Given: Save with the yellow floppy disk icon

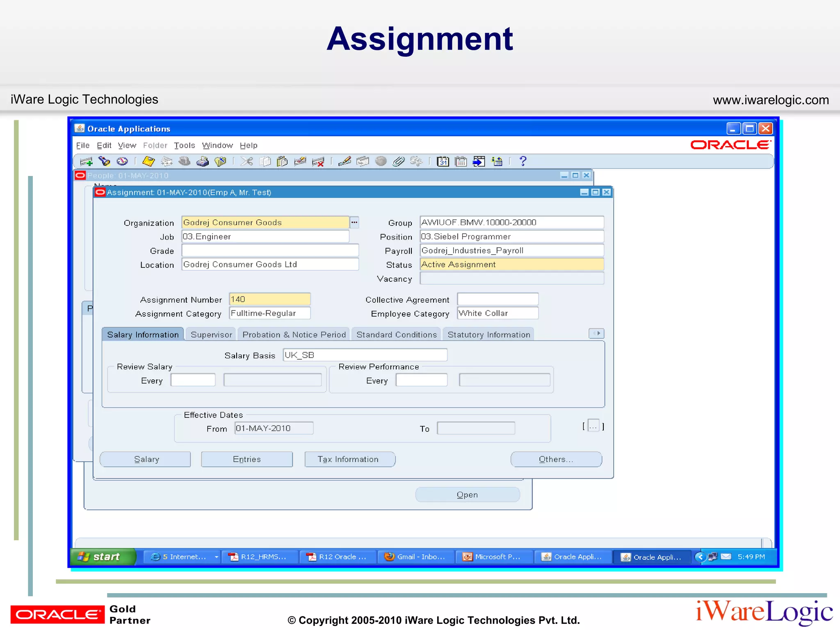Looking at the screenshot, I should (x=148, y=162).
